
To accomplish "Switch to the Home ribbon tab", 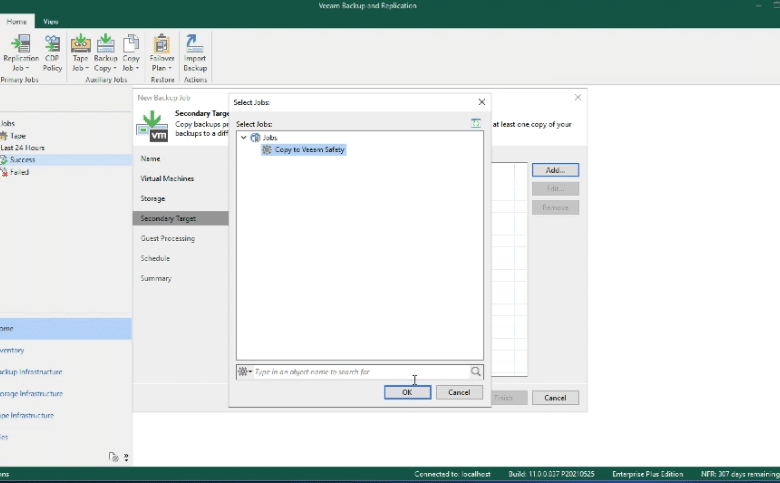I will 16,21.
